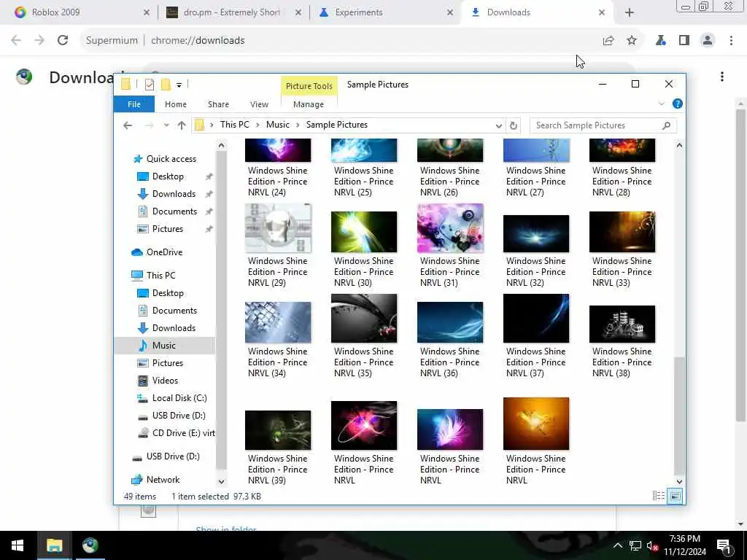Image resolution: width=747 pixels, height=560 pixels.
Task: Open the File menu in Explorer
Action: click(134, 104)
